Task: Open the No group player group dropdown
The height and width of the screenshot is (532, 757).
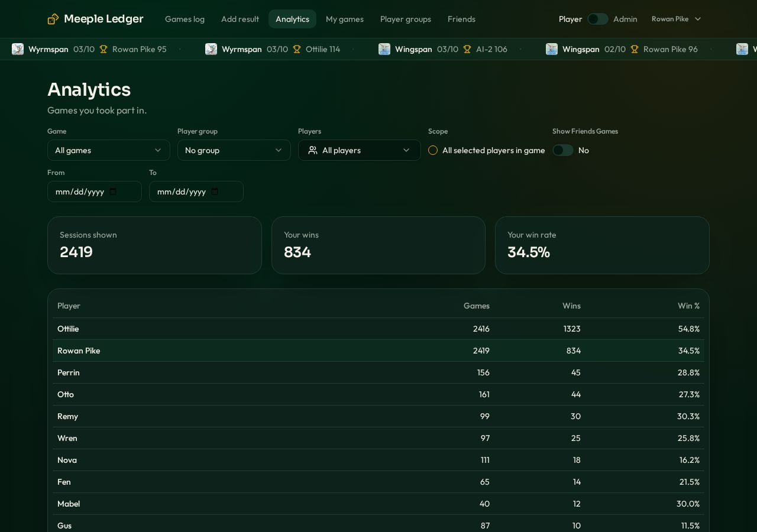Action: (234, 150)
